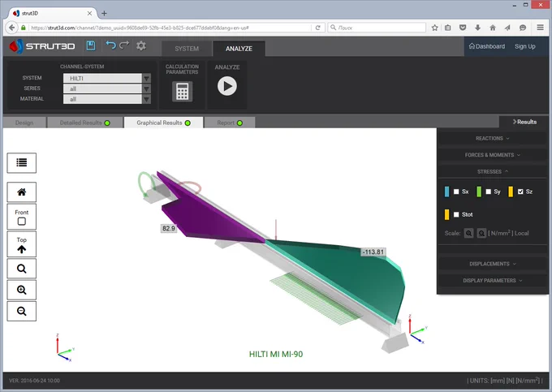Close the strut3D browser tab
This screenshot has width=552, height=392.
(x=89, y=13)
